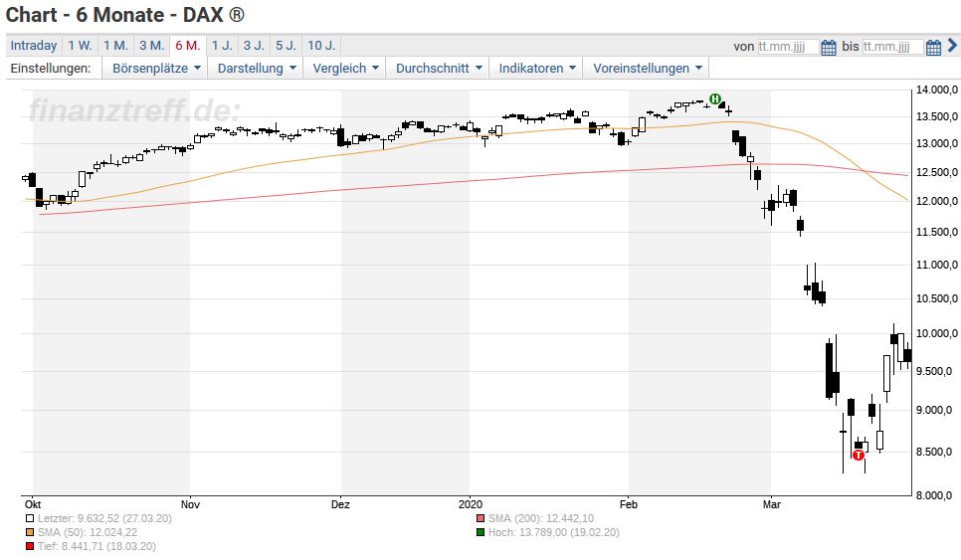Switch to the 3 J. time range

point(254,46)
